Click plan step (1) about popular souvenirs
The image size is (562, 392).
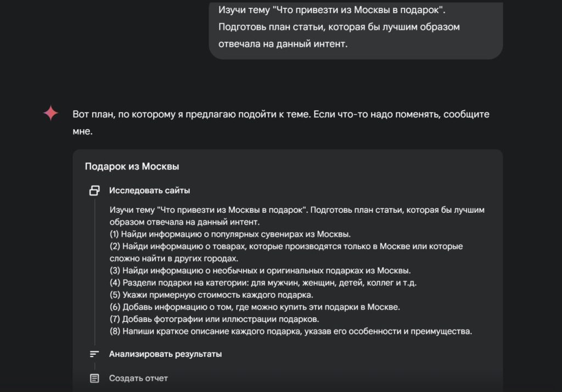[x=230, y=234]
